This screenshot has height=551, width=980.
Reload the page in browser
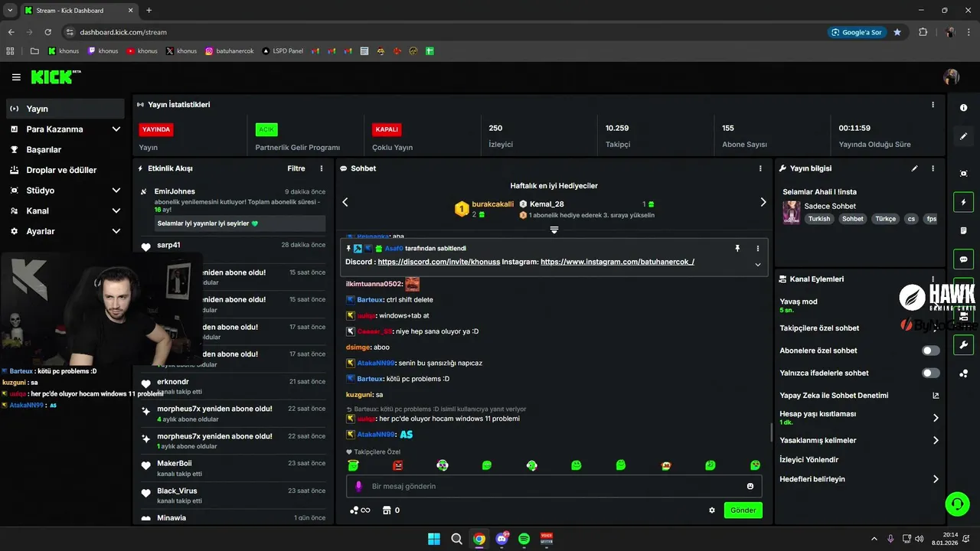click(48, 32)
